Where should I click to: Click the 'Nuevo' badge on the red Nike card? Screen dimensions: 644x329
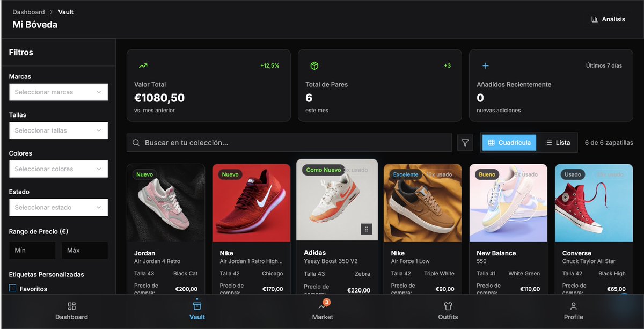(230, 174)
